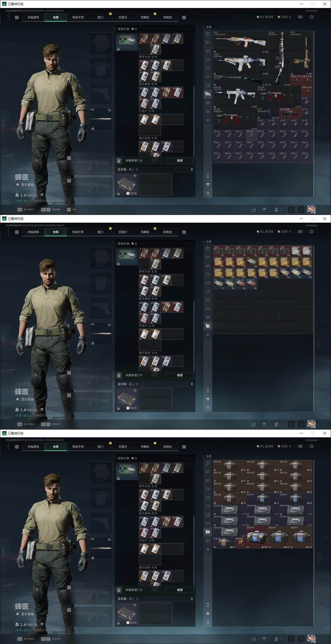Open mail envelope icon in bottom window
This screenshot has height=644, width=331.
pos(300,446)
